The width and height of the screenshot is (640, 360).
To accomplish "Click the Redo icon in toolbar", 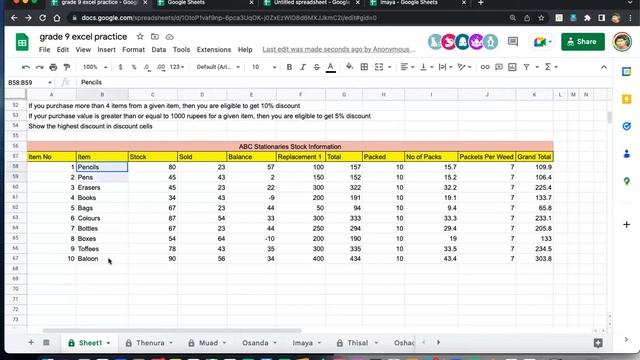I will coord(39,67).
